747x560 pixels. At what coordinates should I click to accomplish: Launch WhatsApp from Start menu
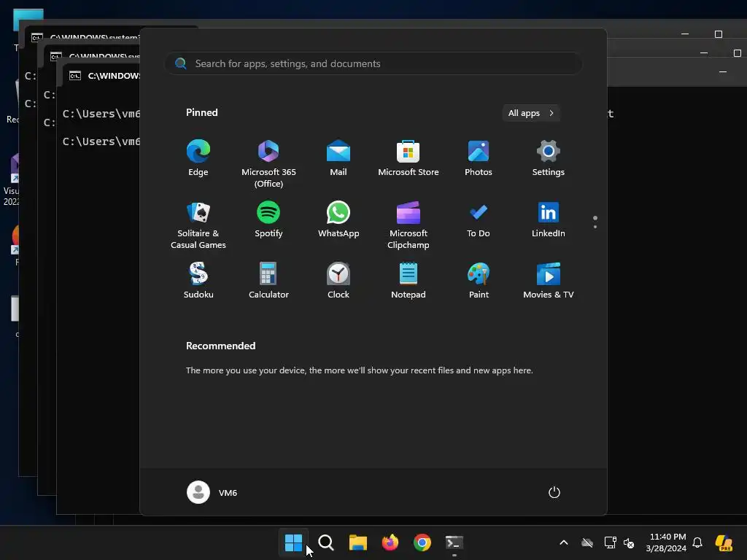tap(338, 220)
